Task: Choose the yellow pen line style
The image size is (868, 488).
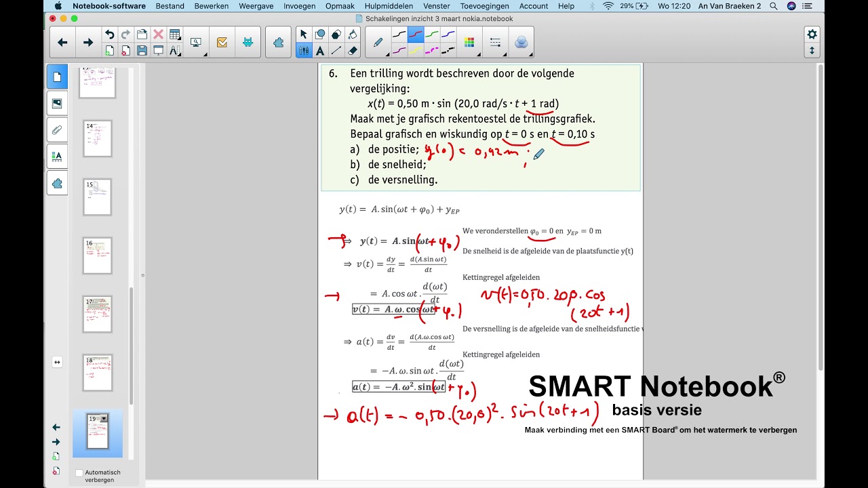Action: (x=416, y=51)
